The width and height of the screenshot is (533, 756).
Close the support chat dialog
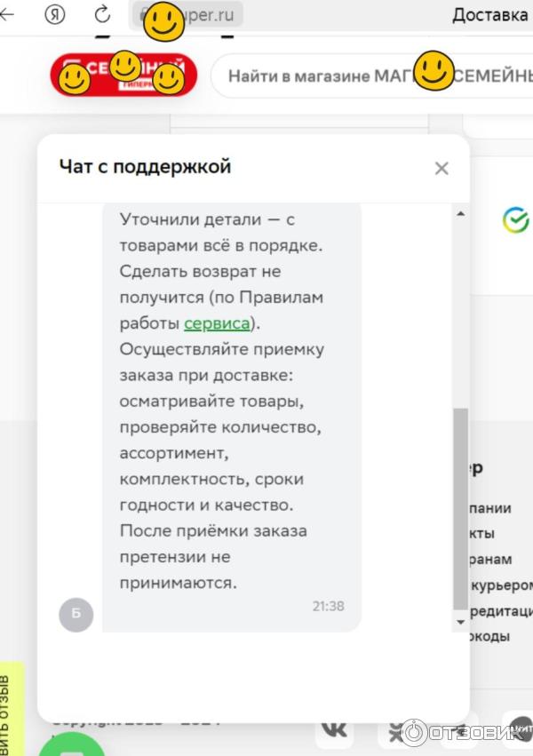[442, 168]
